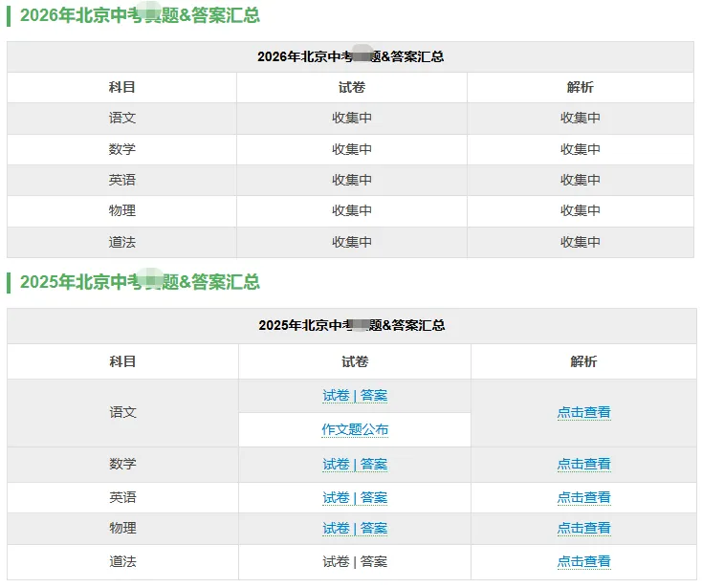Select 物理 cell in the 2025 table
The image size is (702, 588).
[x=122, y=529]
